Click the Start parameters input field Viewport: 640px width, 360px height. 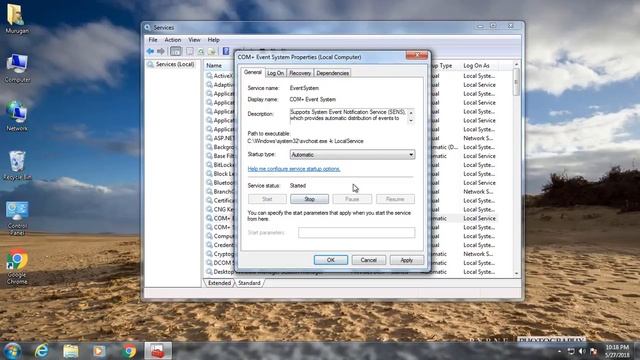(x=357, y=233)
